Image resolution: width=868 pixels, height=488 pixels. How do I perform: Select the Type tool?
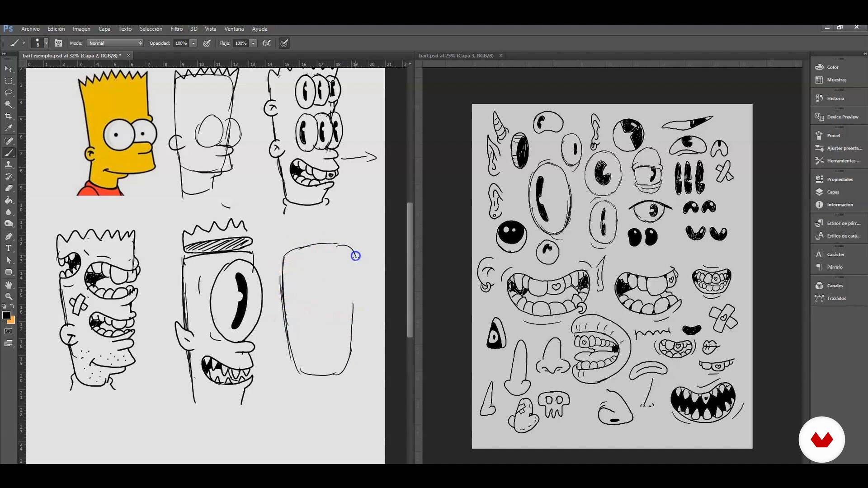(x=9, y=248)
